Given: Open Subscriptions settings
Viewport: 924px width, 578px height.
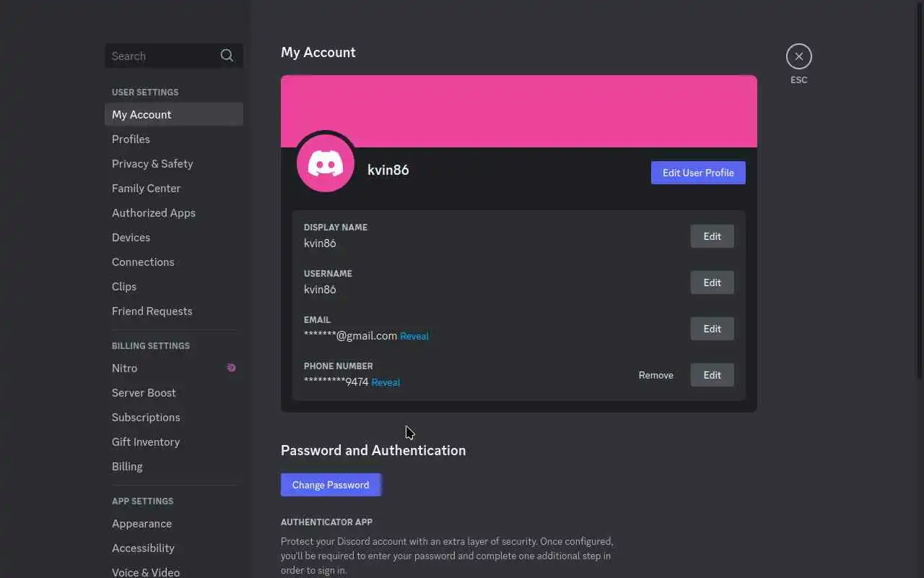Looking at the screenshot, I should [173, 417].
